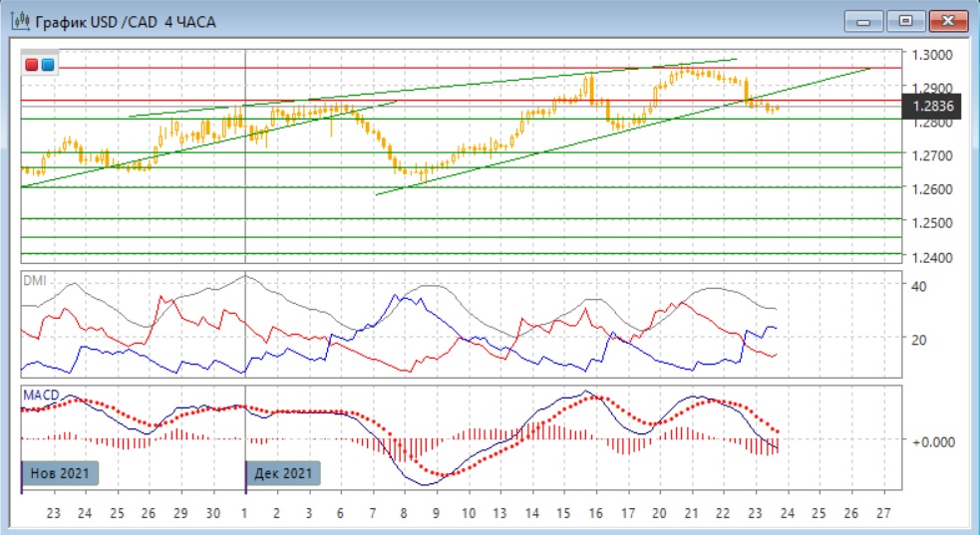The width and height of the screenshot is (980, 535).
Task: Click date 27 on the time axis
Action: pyautogui.click(x=881, y=513)
